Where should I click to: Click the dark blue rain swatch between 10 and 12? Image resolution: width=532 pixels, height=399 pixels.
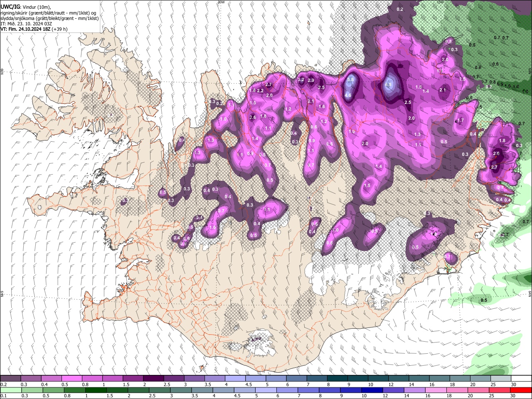(372, 390)
